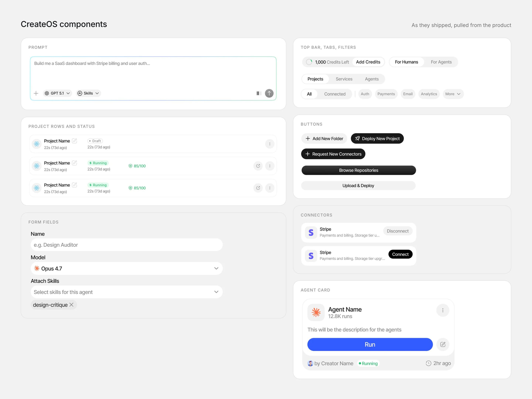Screen dimensions: 532x399
Task: Click the 85/100 score in the last project row
Action: point(137,188)
